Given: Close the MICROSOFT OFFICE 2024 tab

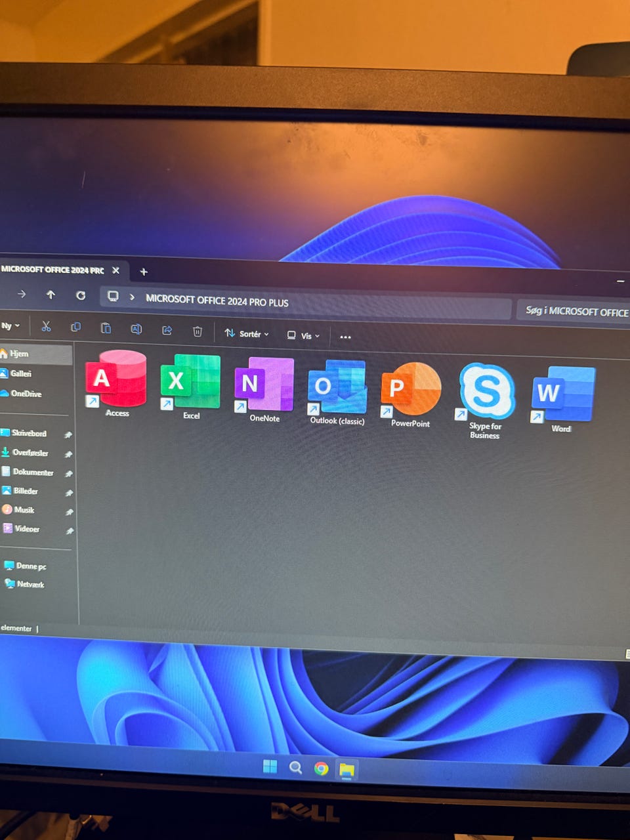Looking at the screenshot, I should click(x=115, y=270).
